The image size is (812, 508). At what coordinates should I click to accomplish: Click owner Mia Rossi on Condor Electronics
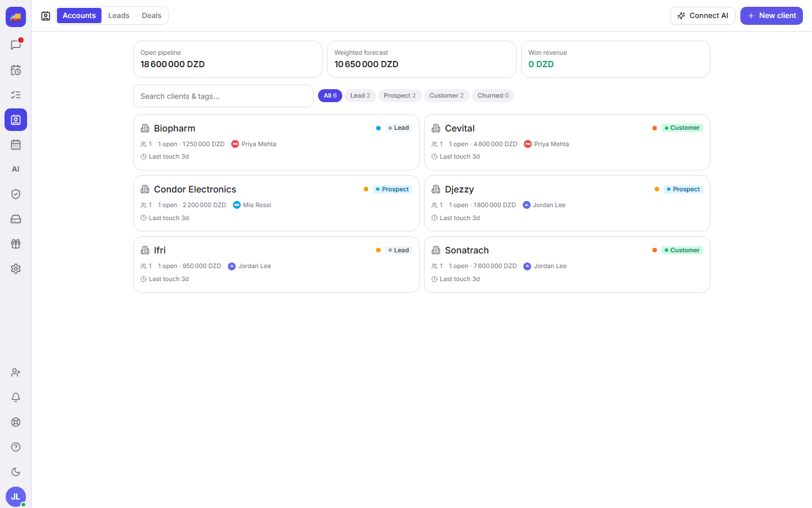coord(252,205)
